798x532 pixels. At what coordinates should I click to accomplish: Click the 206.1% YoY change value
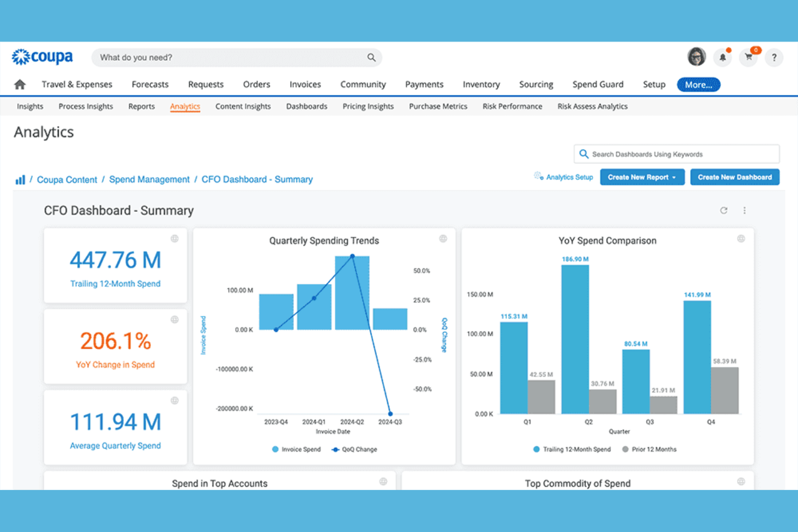click(x=115, y=341)
